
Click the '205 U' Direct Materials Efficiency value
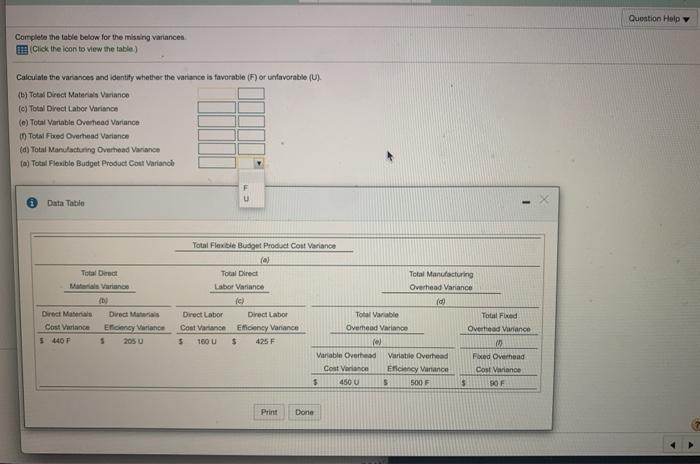133,341
